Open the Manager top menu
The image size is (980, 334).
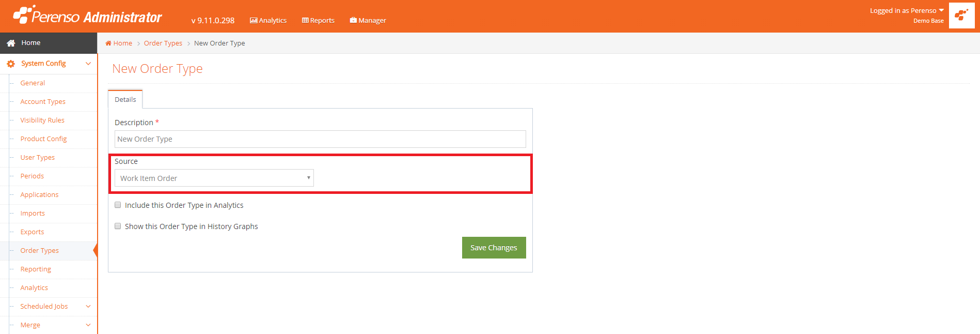coord(368,20)
